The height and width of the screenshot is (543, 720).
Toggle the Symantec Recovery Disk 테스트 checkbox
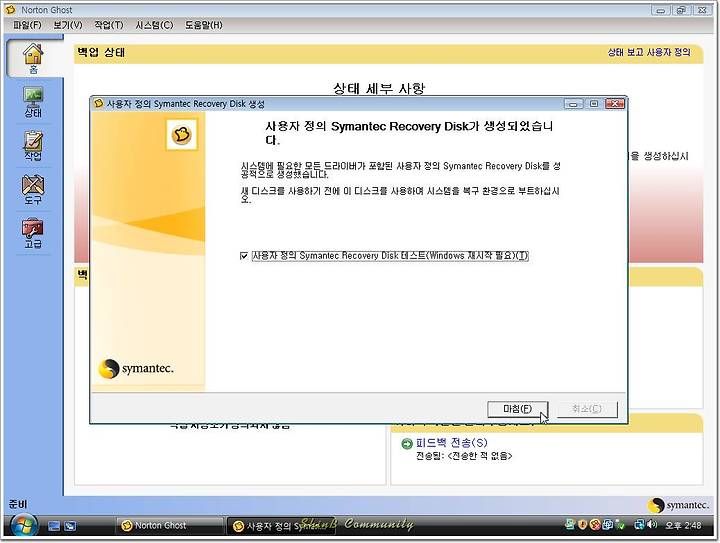tap(244, 256)
